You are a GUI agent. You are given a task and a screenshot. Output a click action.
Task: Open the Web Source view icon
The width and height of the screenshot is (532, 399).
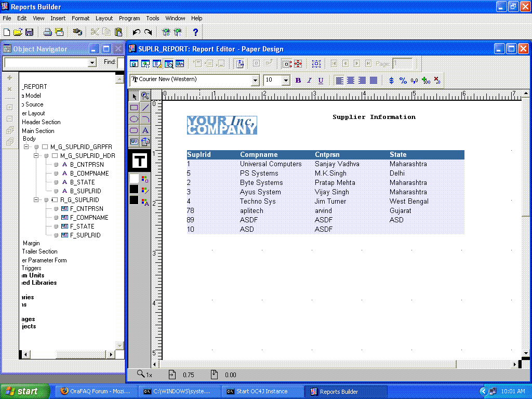click(145, 63)
